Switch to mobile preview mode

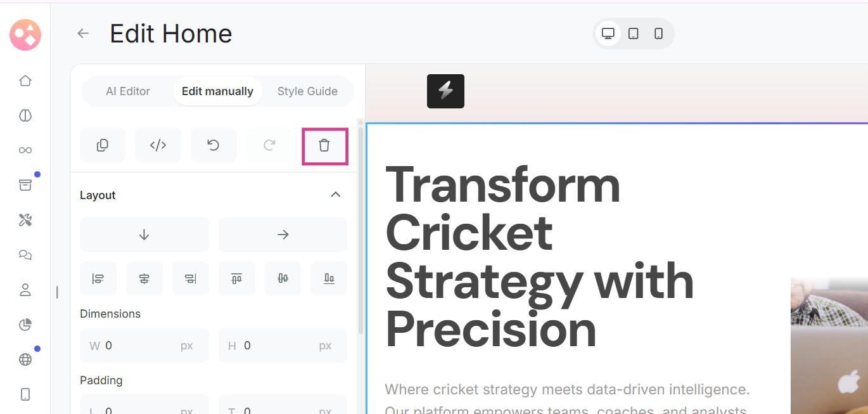[x=658, y=34]
